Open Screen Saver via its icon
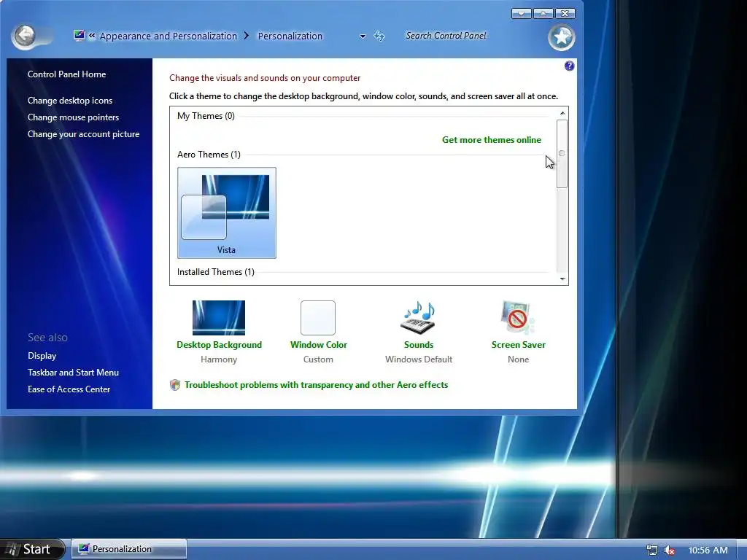 coord(518,317)
